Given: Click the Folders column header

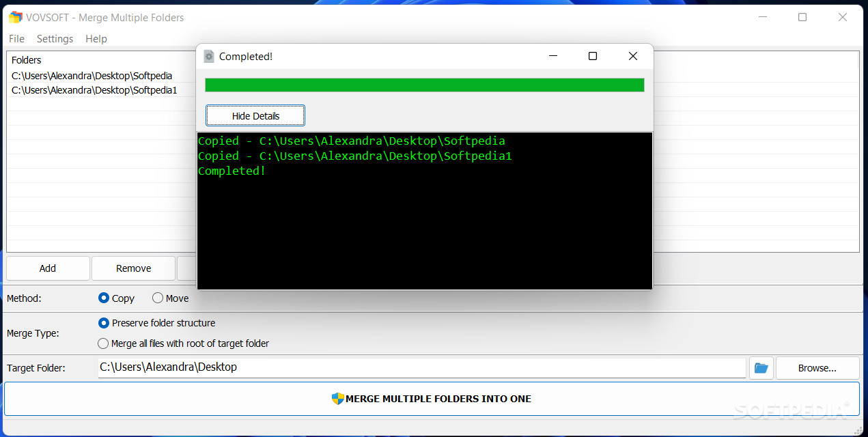Looking at the screenshot, I should pos(26,60).
